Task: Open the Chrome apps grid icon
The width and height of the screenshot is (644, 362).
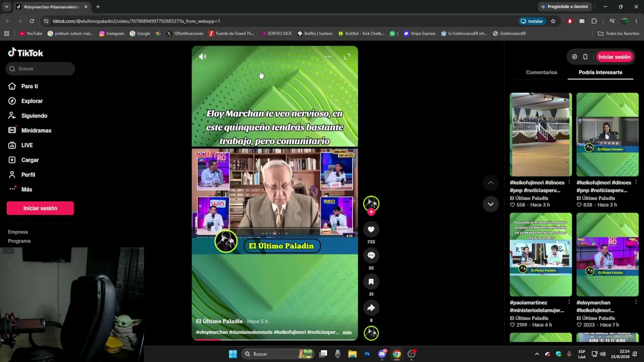Action: pos(7,34)
